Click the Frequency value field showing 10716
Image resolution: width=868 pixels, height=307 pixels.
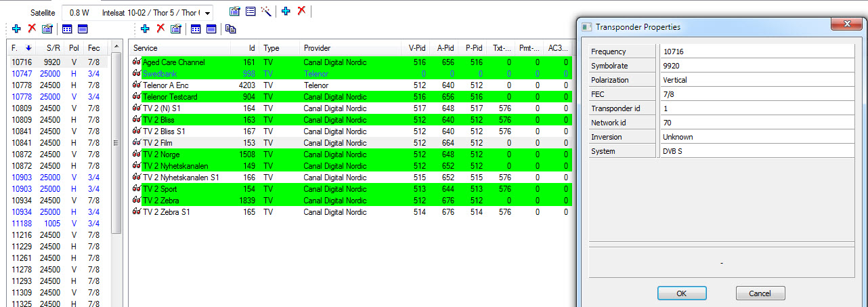(x=756, y=52)
